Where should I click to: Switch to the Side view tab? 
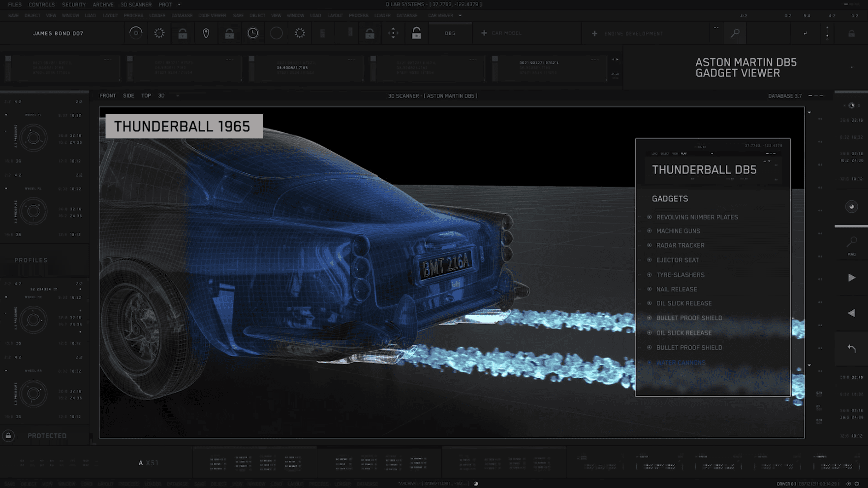(128, 96)
